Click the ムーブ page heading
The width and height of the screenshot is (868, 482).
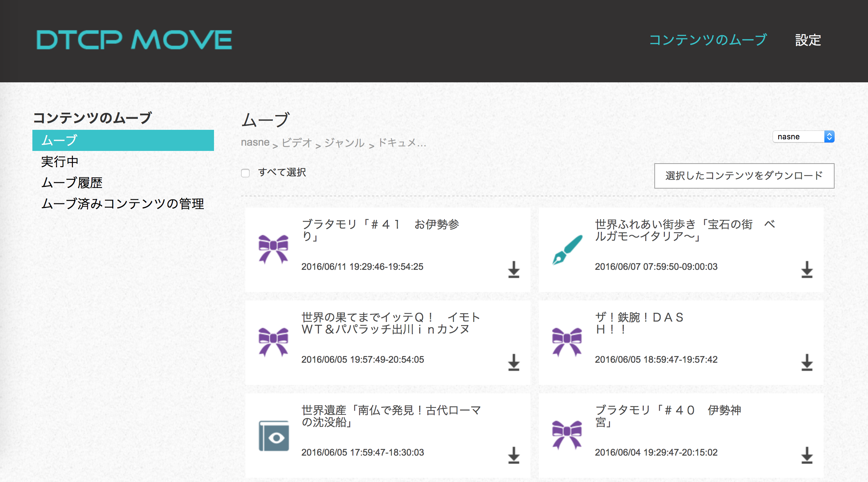266,120
